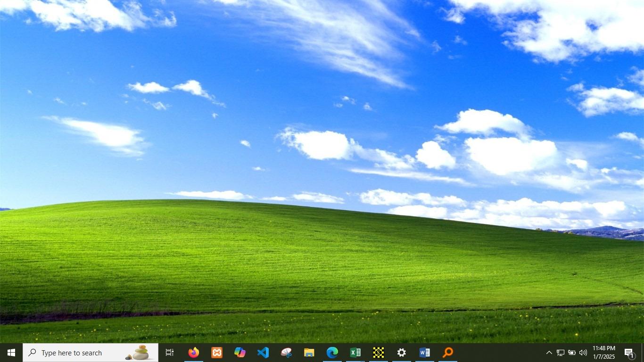Show hidden system tray icons

[x=549, y=353]
